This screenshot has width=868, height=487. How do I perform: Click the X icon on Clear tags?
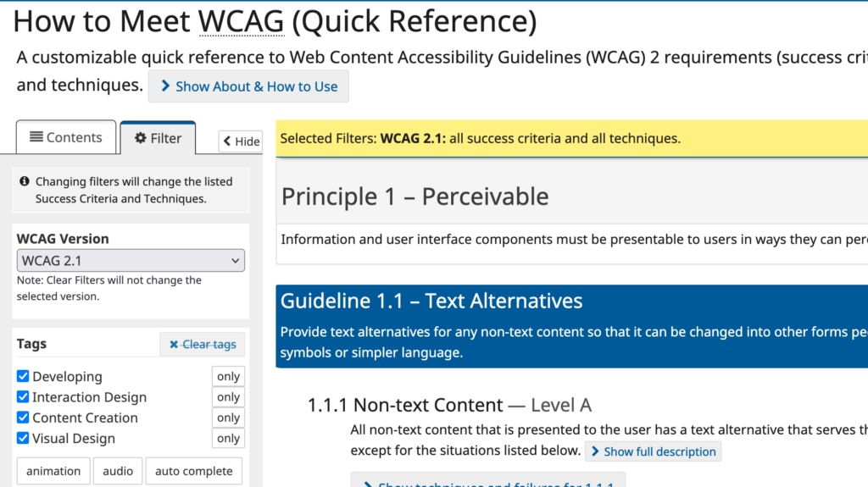(174, 344)
